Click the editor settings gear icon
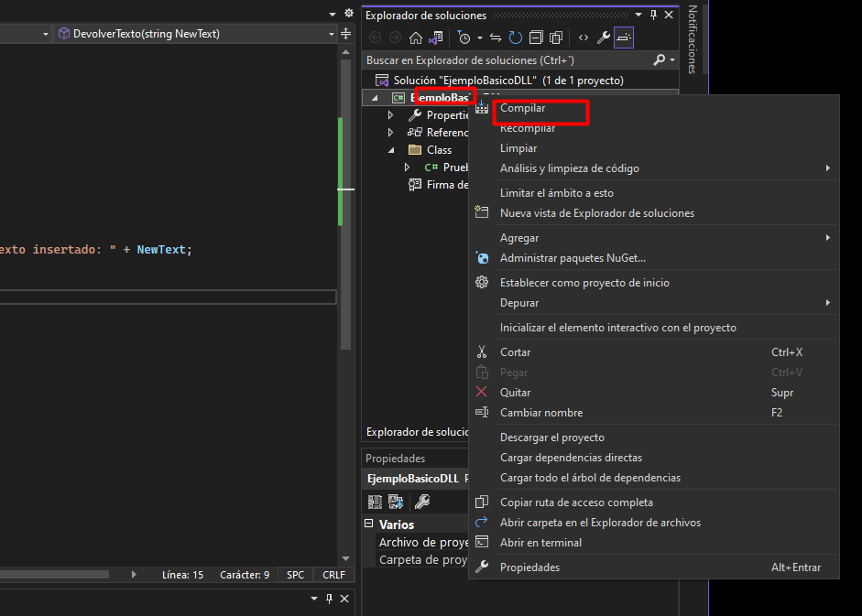The width and height of the screenshot is (862, 616). click(x=348, y=13)
